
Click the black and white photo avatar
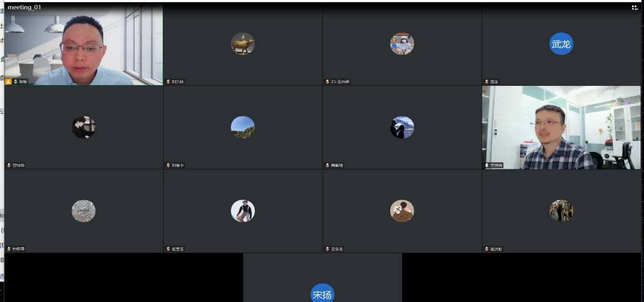click(x=83, y=127)
